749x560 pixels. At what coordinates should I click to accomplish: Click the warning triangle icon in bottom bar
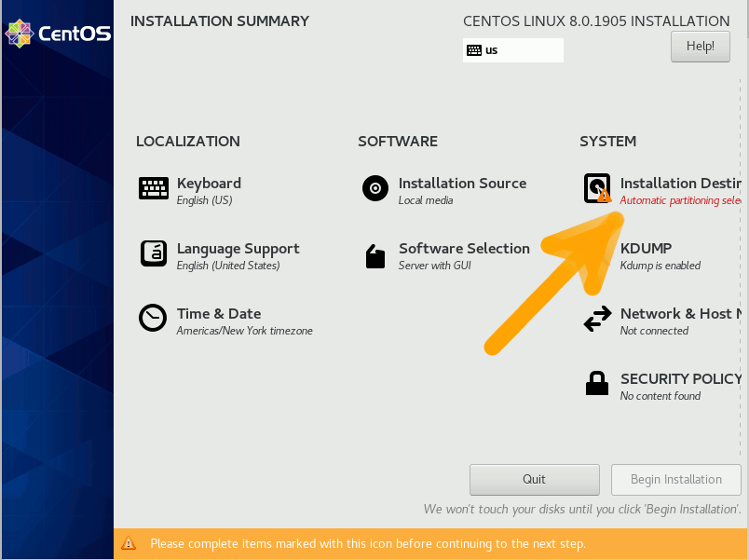point(129,543)
